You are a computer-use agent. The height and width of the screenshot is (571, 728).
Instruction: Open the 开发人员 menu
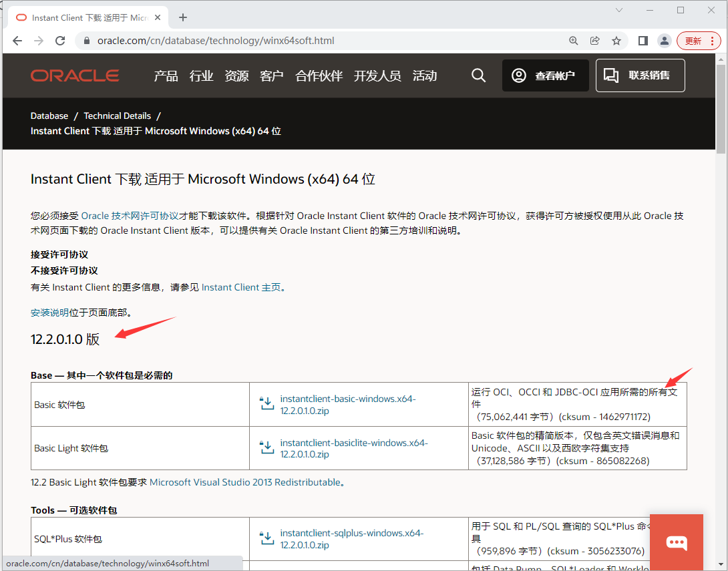tap(377, 75)
